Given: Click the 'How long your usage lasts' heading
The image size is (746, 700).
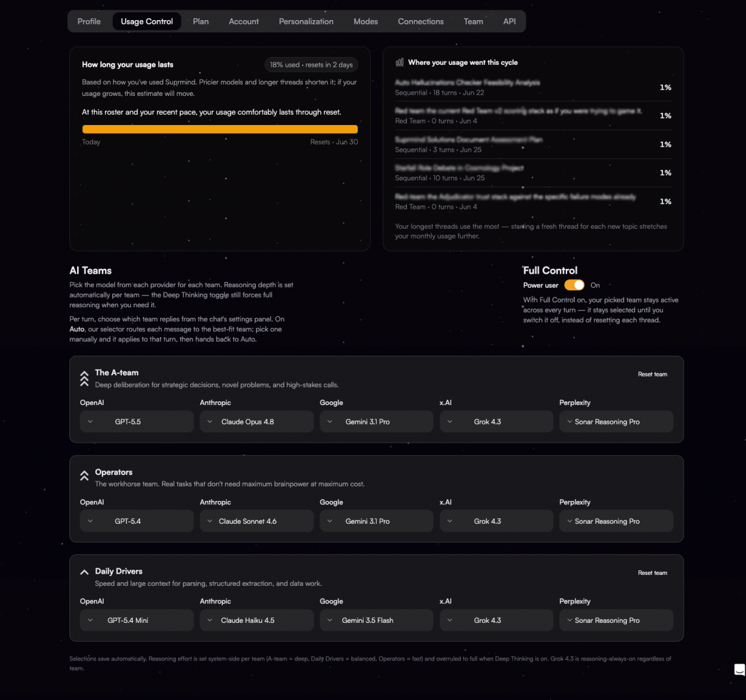Looking at the screenshot, I should point(128,65).
